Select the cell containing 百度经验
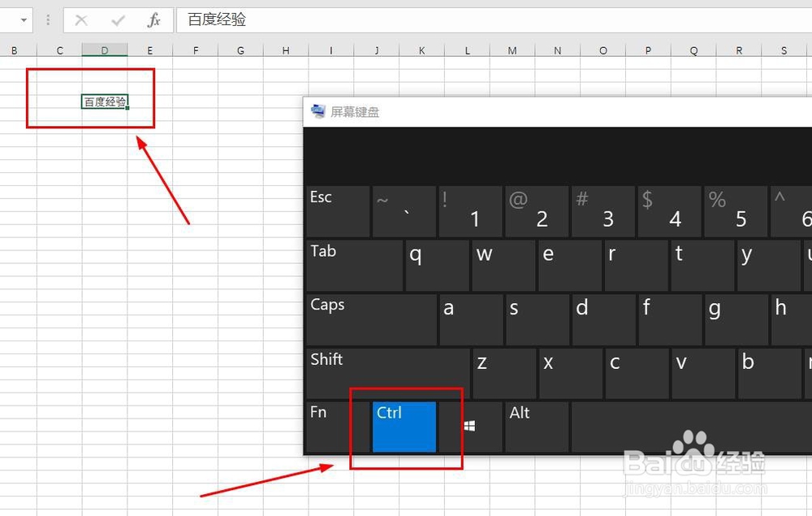This screenshot has height=516, width=812. [x=105, y=102]
